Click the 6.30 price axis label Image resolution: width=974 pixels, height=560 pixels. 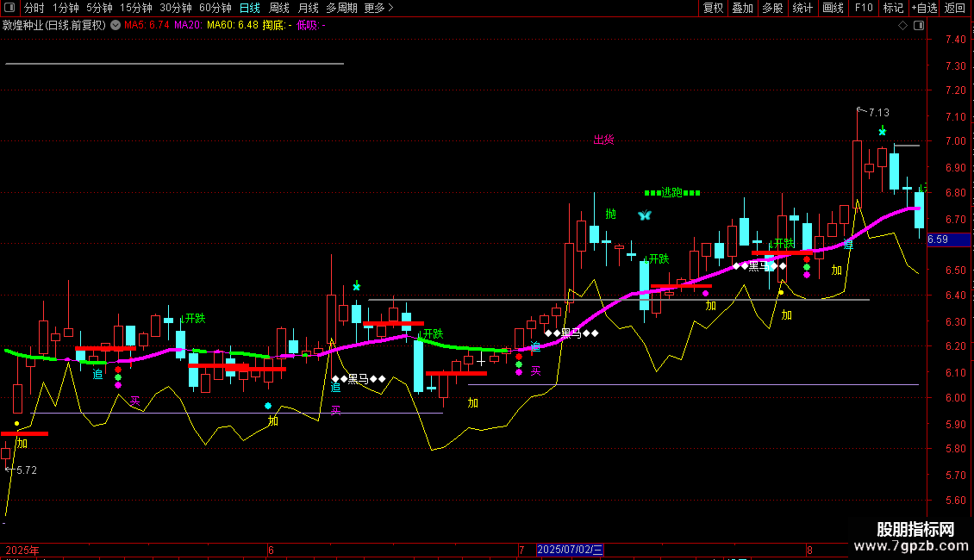(x=955, y=321)
